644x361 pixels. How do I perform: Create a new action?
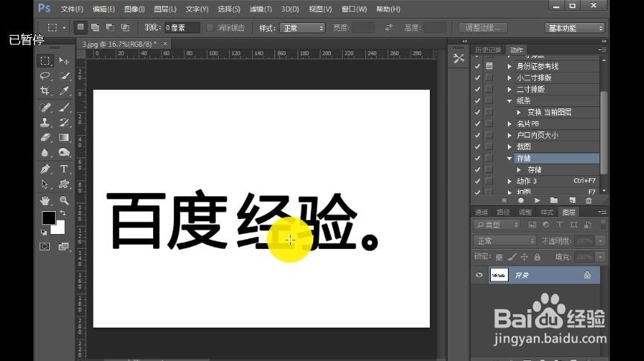click(x=572, y=201)
